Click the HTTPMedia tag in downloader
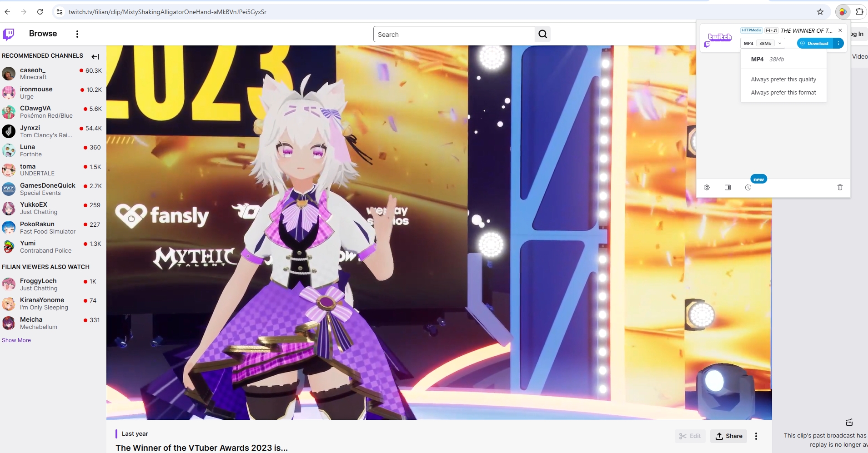 [x=751, y=30]
